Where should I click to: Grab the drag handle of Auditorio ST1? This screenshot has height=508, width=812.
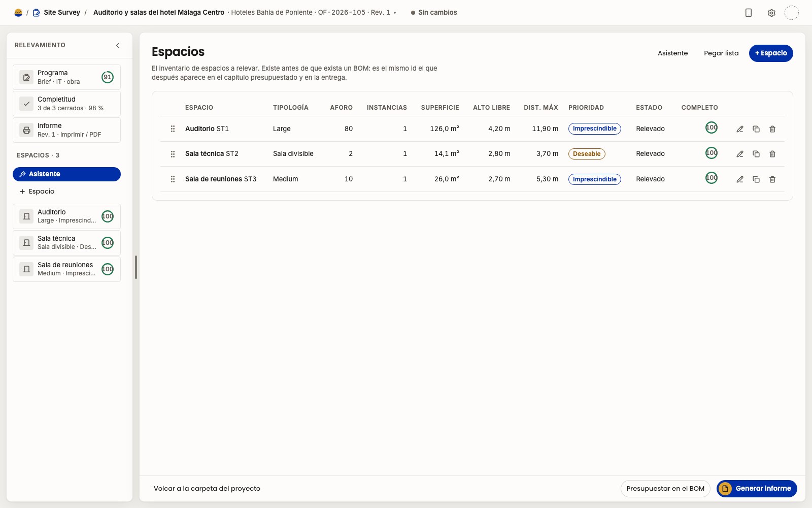click(173, 129)
